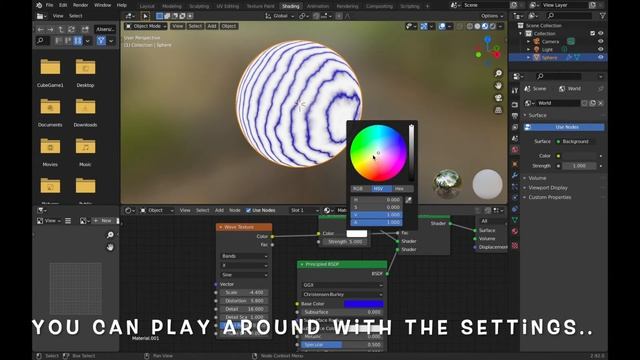
Task: Toggle viewport gizmo display icon
Action: [x=424, y=26]
